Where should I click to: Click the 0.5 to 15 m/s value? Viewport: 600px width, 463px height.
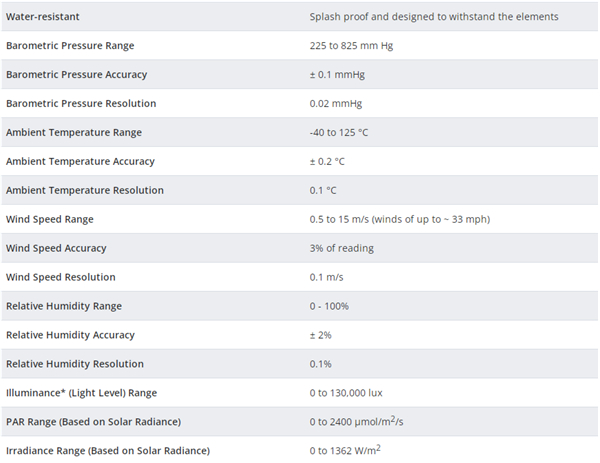(399, 220)
